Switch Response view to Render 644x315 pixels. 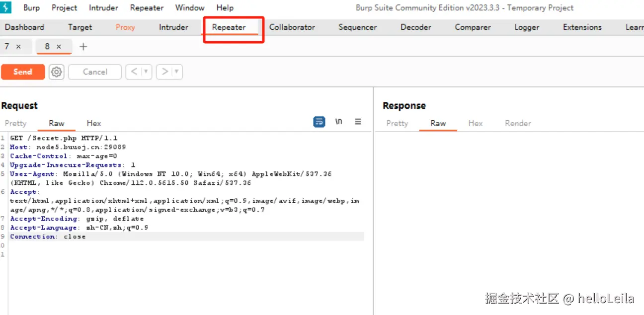pyautogui.click(x=518, y=123)
